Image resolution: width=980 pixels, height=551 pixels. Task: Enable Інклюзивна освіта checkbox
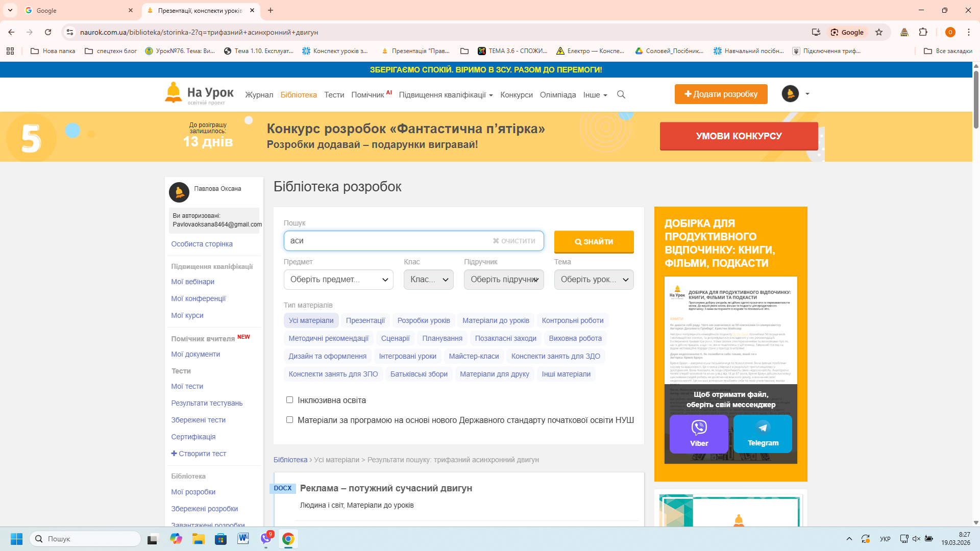click(289, 400)
